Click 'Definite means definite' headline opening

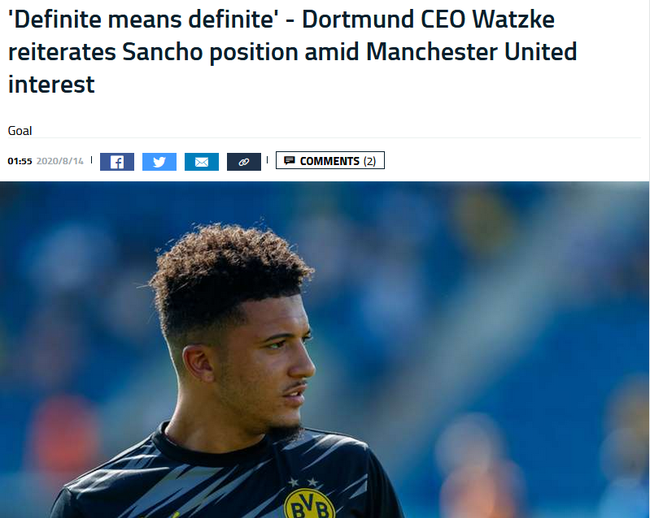(143, 19)
